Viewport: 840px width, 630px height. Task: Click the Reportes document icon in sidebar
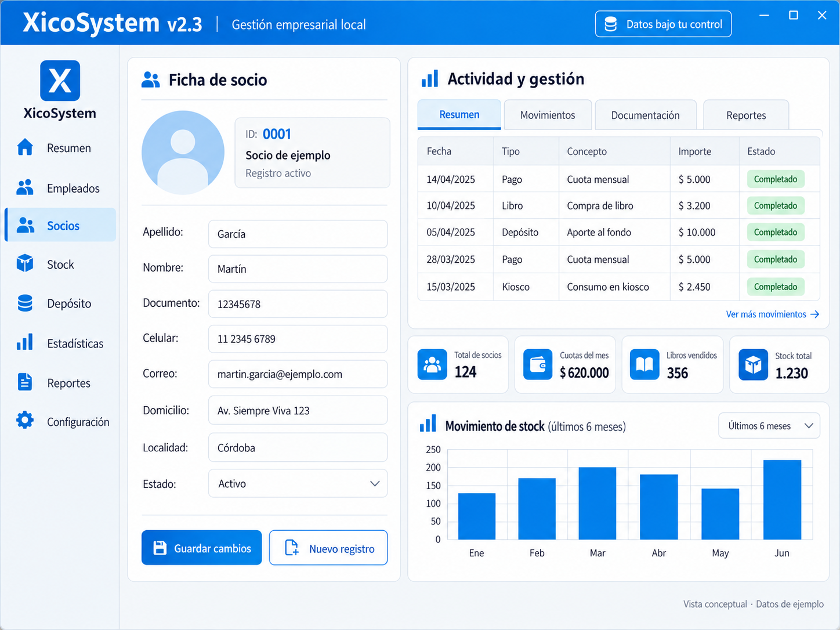(25, 382)
